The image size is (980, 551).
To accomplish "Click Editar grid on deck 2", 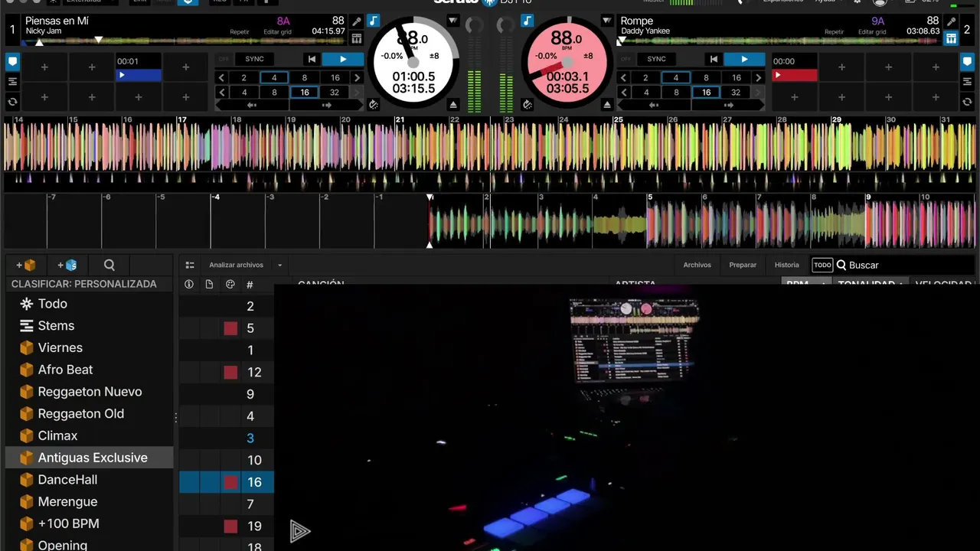I will pyautogui.click(x=872, y=32).
